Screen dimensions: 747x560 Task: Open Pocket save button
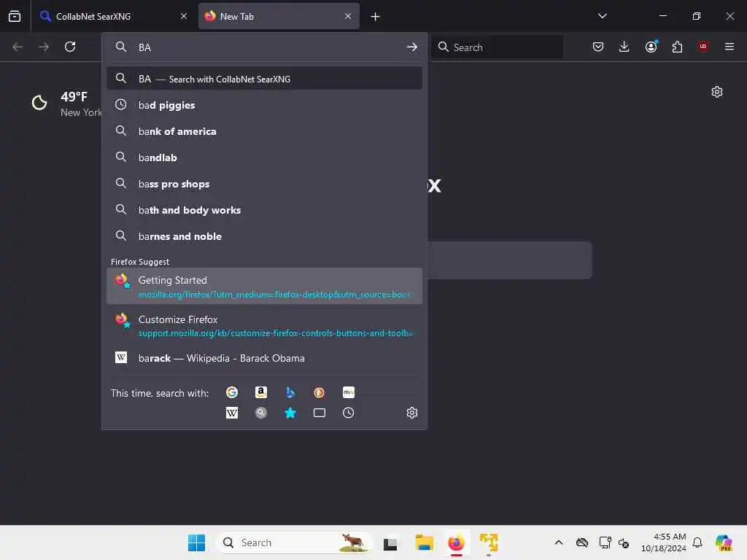click(598, 47)
